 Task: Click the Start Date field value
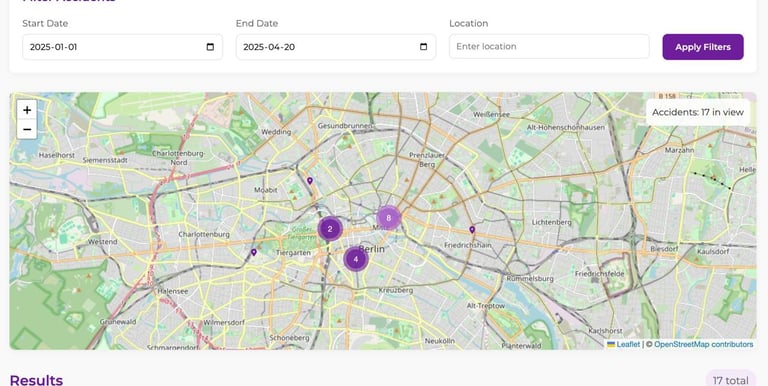tap(53, 47)
